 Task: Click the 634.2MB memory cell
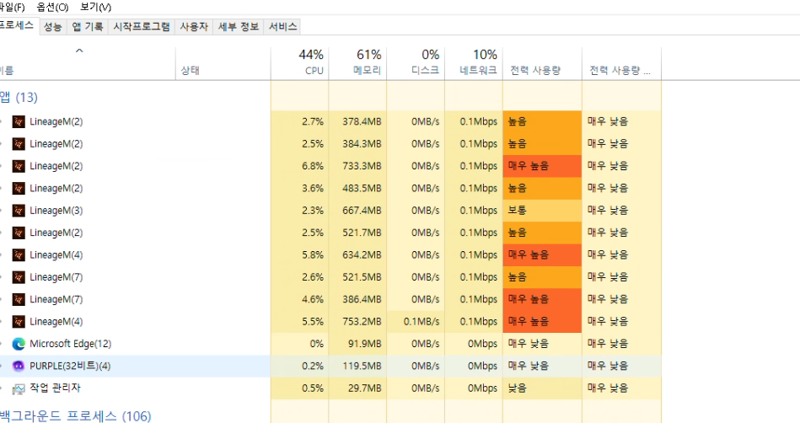point(358,255)
